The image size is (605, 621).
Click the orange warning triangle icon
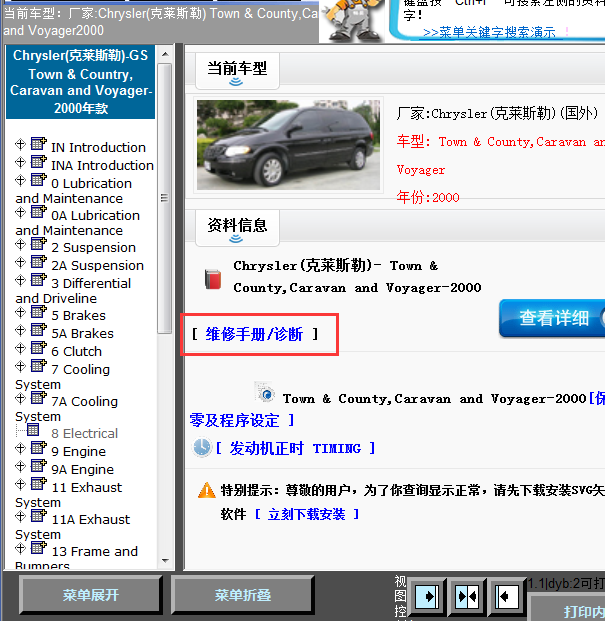pos(207,490)
